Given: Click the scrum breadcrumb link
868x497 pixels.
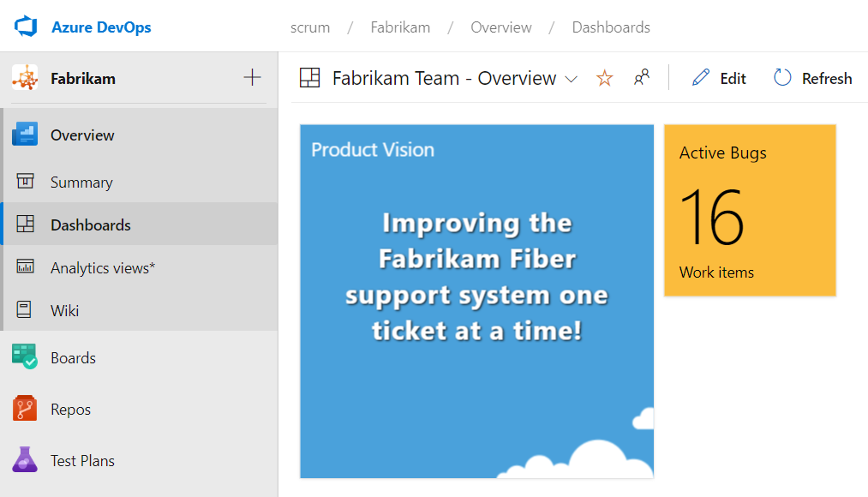Looking at the screenshot, I should tap(310, 27).
